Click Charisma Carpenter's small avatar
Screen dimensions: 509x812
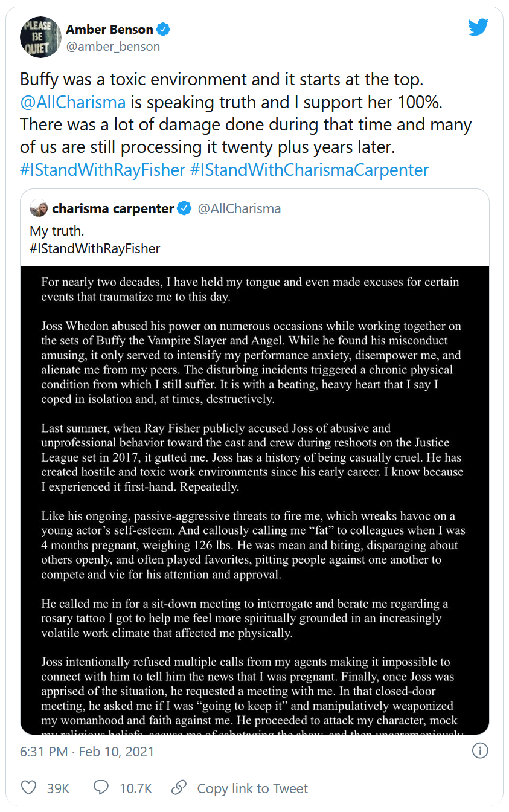pos(40,209)
